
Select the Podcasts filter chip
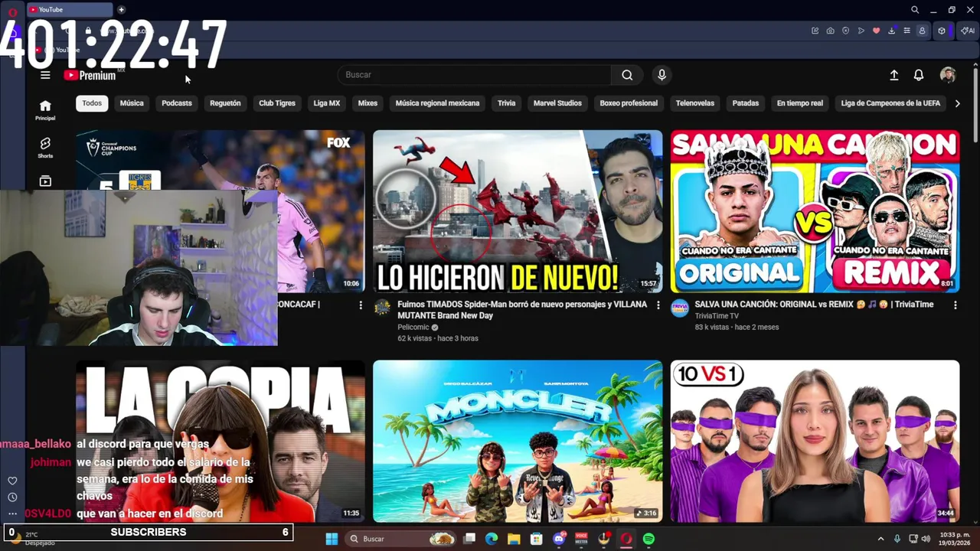tap(177, 103)
